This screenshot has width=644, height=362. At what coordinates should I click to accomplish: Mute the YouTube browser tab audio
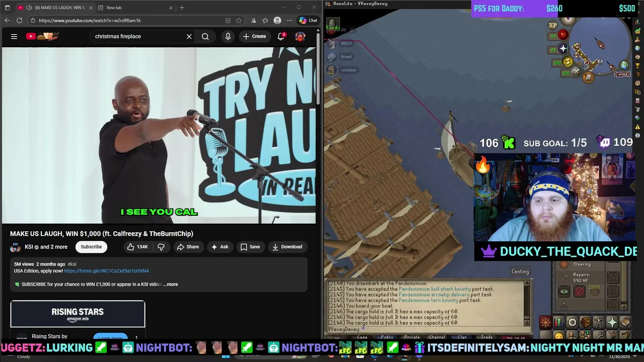tap(29, 8)
